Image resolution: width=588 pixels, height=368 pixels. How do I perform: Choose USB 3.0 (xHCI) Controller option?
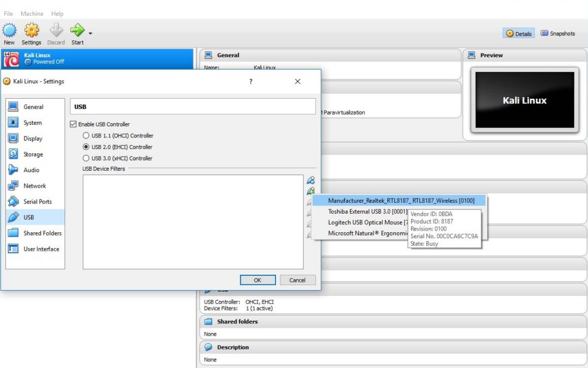tap(85, 158)
